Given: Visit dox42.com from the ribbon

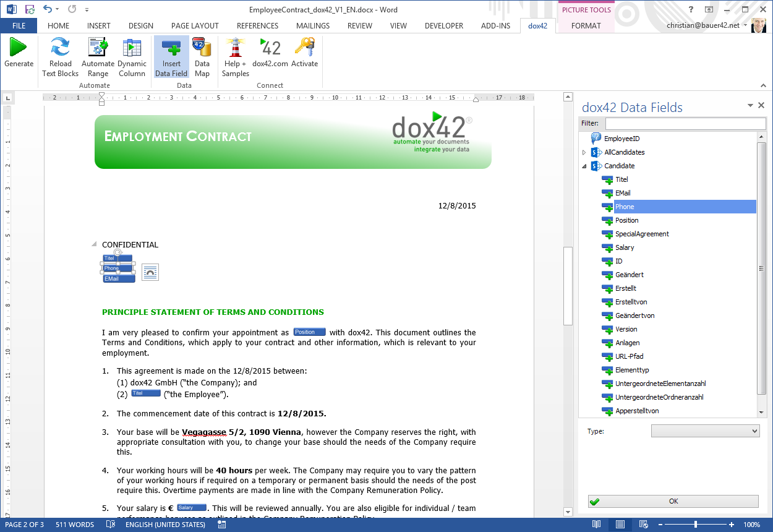Looking at the screenshot, I should (x=270, y=53).
